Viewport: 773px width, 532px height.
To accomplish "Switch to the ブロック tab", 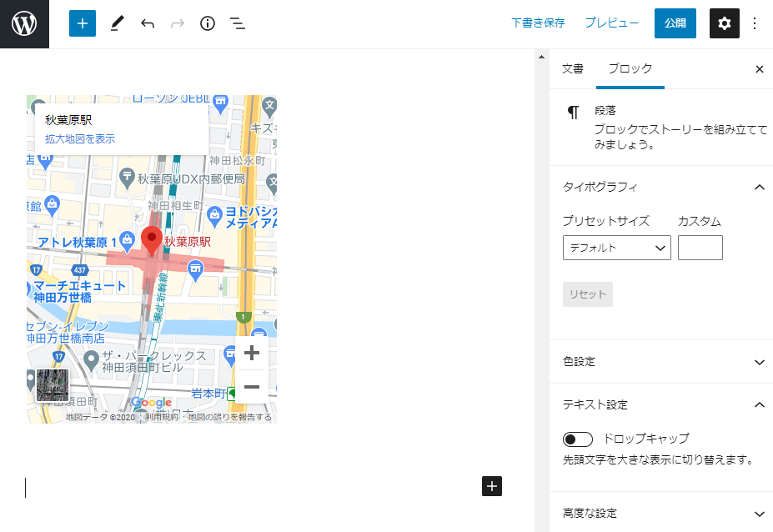I will pyautogui.click(x=630, y=69).
